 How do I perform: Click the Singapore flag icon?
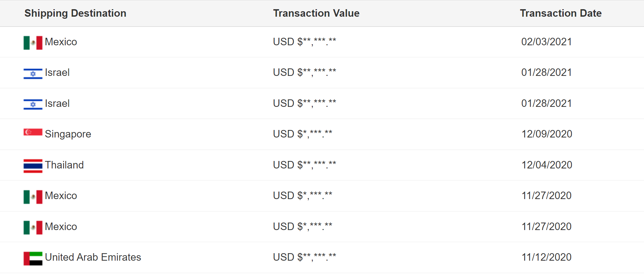pos(33,132)
